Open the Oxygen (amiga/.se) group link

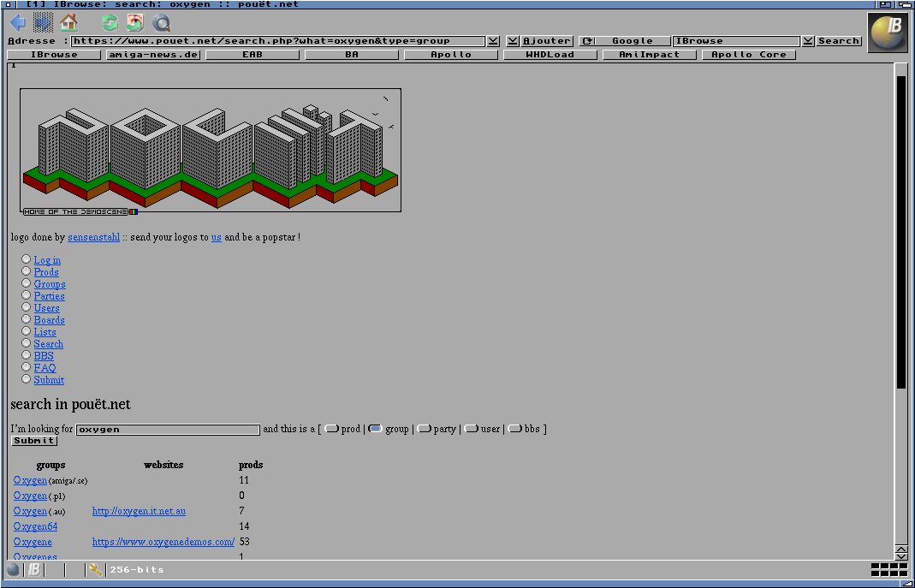click(30, 480)
